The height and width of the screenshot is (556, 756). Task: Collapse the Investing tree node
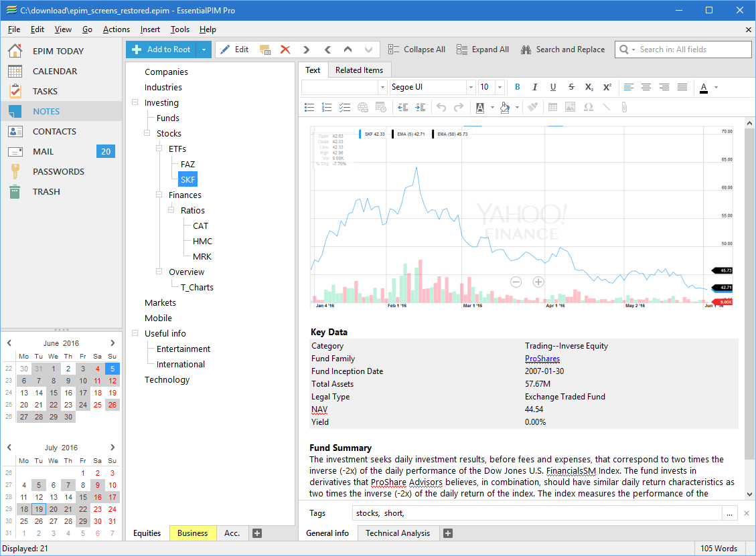[x=135, y=102]
